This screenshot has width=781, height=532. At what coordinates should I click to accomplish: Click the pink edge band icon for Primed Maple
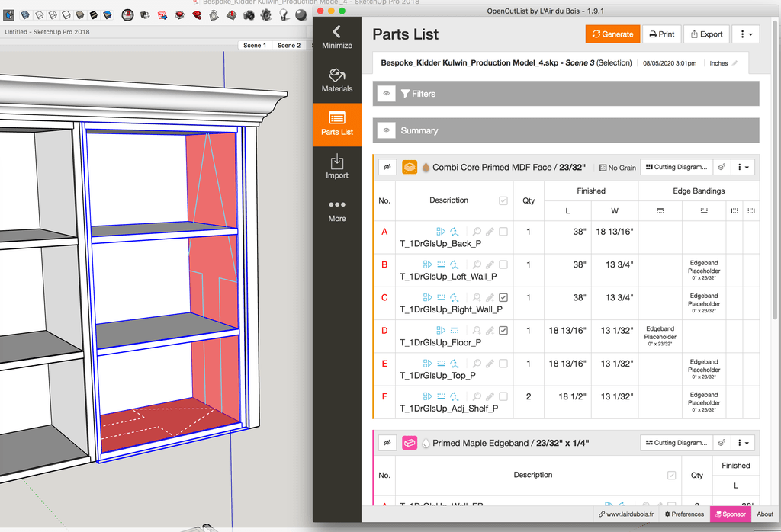point(410,443)
